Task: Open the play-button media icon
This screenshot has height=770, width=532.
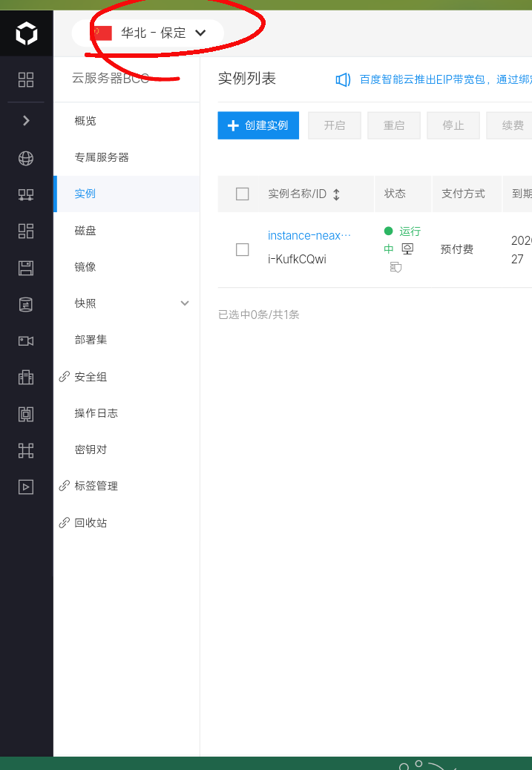Action: tap(26, 487)
